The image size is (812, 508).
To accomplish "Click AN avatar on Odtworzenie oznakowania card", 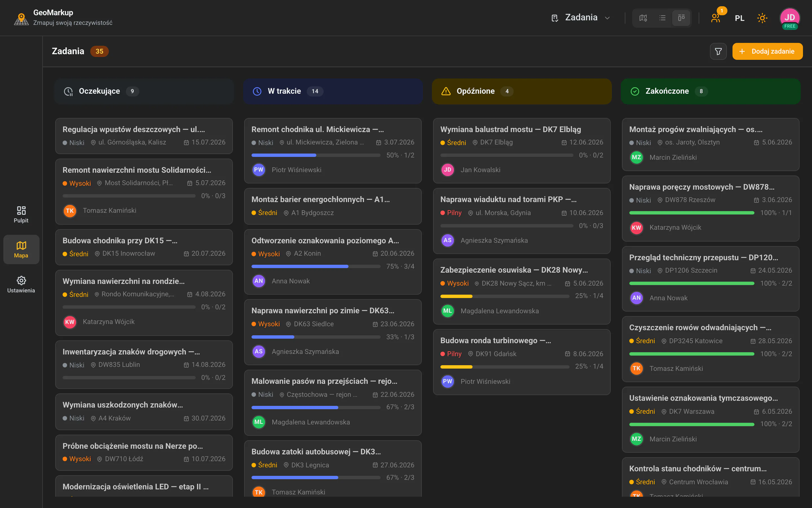I will pos(259,281).
